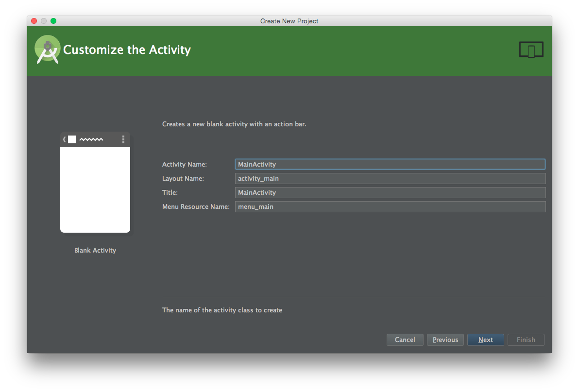Click the squiggly title placeholder in preview
This screenshot has height=392, width=579.
91,139
